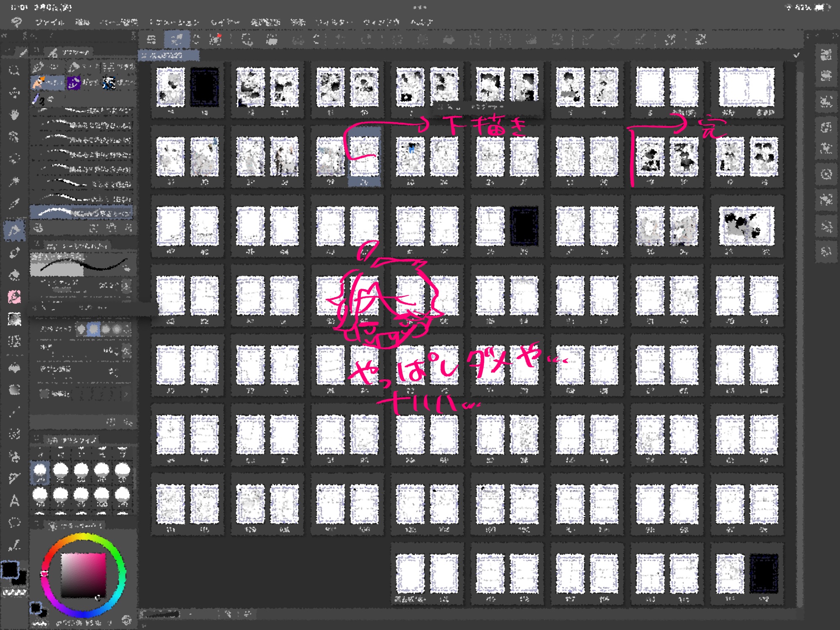
Task: Select the highlighted brush in sub tool list
Action: [x=82, y=212]
